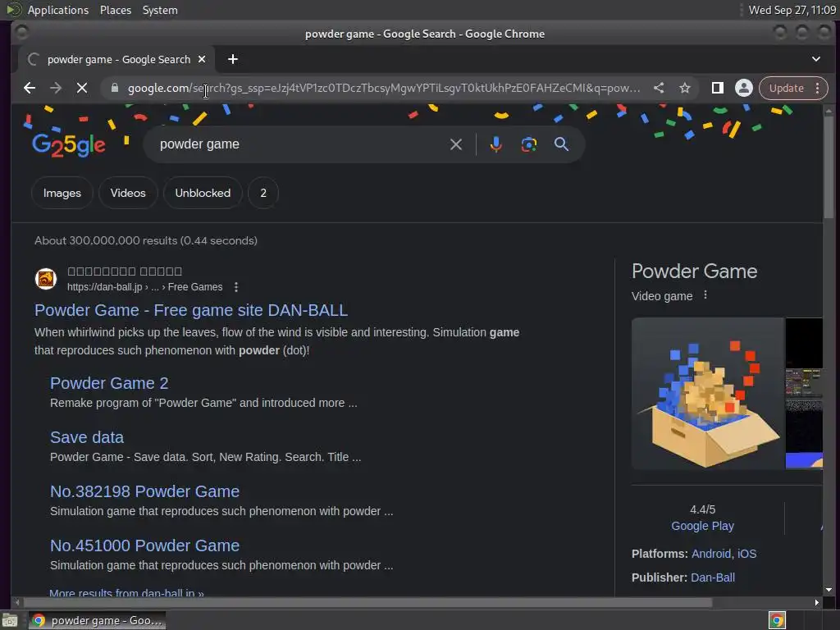Open Chrome's three-dot menu
Viewport: 840px width, 630px height.
[x=818, y=88]
